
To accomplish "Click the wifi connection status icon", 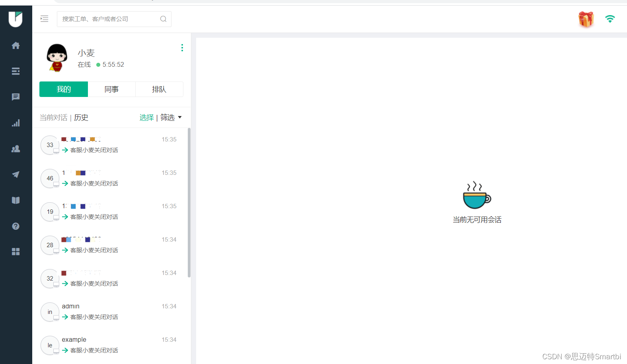I will coord(610,19).
